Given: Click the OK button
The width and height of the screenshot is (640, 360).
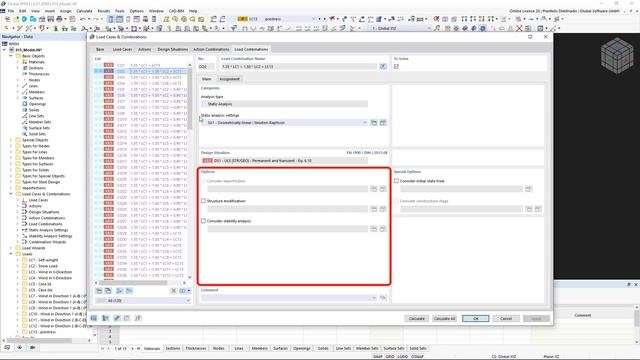Looking at the screenshot, I should click(x=476, y=318).
